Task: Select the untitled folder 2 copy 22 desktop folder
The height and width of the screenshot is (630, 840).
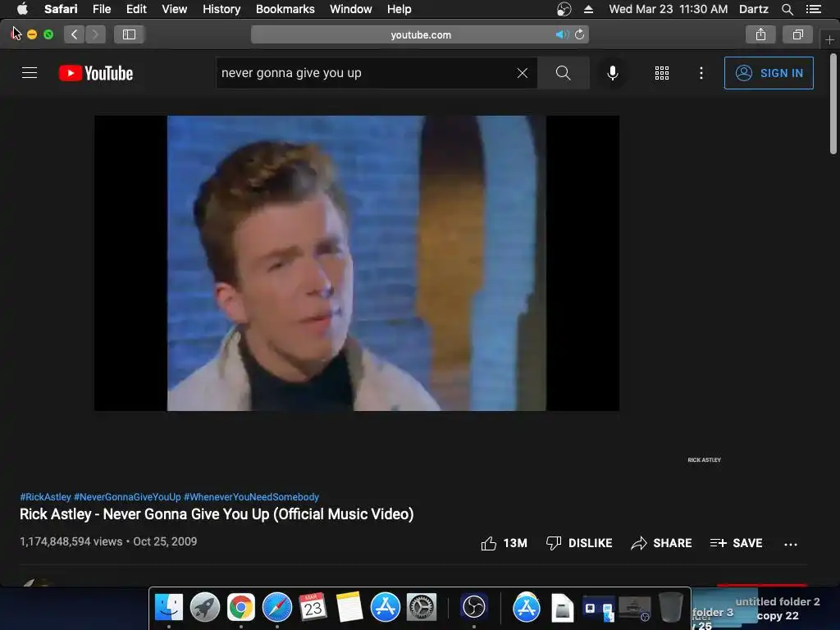Action: [778, 609]
